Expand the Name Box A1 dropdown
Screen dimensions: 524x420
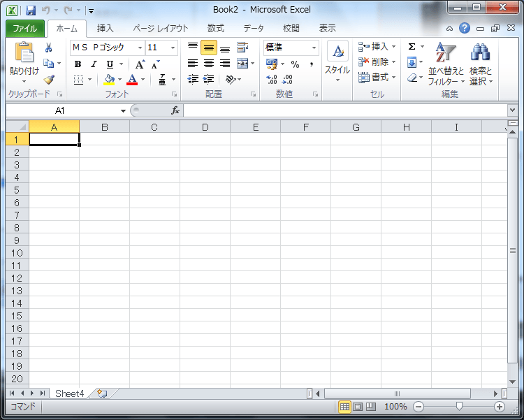[x=123, y=110]
